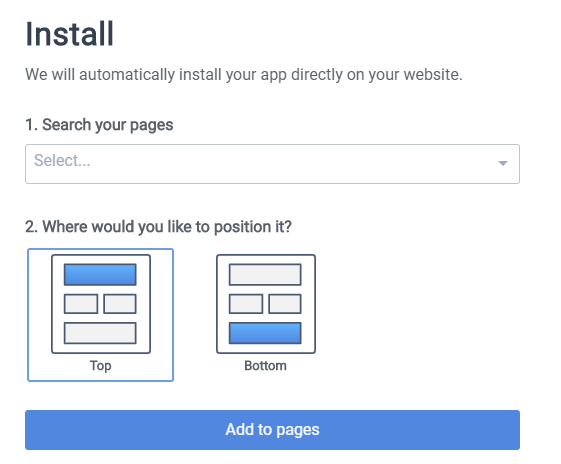The width and height of the screenshot is (561, 464).
Task: Click the blue bar in Bottom layout icon
Action: pyautogui.click(x=265, y=333)
